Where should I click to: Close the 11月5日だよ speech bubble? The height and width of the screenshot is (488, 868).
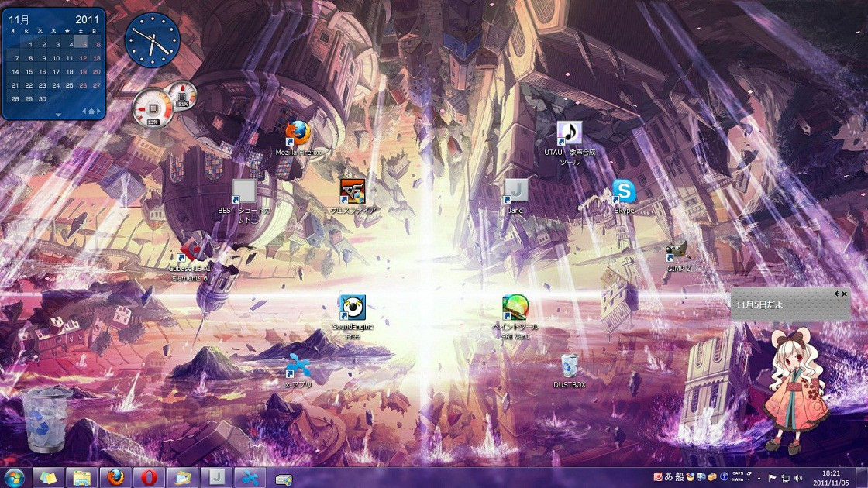(x=844, y=294)
